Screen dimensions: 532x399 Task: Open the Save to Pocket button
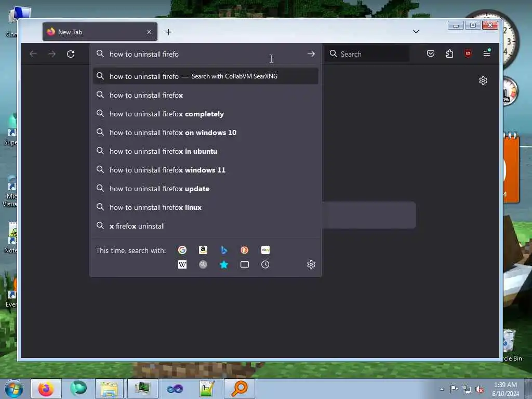coord(431,54)
